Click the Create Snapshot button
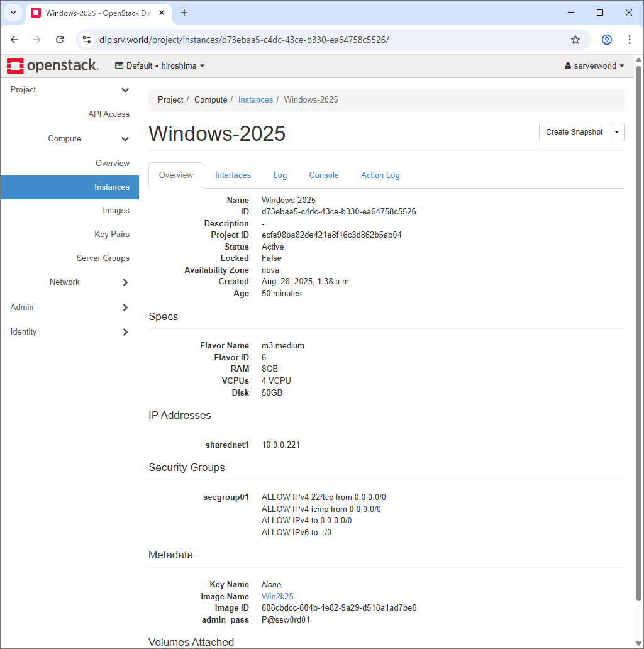Viewport: 644px width, 649px height. (574, 132)
